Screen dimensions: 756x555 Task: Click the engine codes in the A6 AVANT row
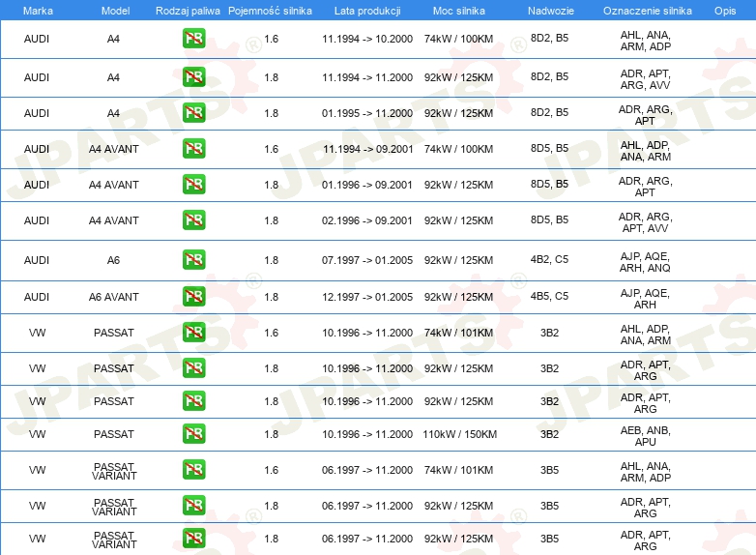(x=645, y=299)
